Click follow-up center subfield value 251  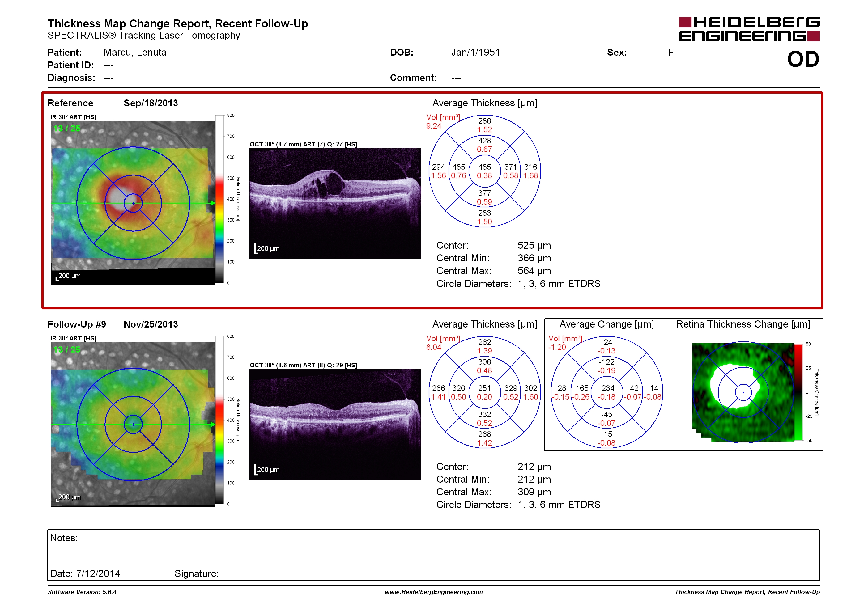[484, 388]
